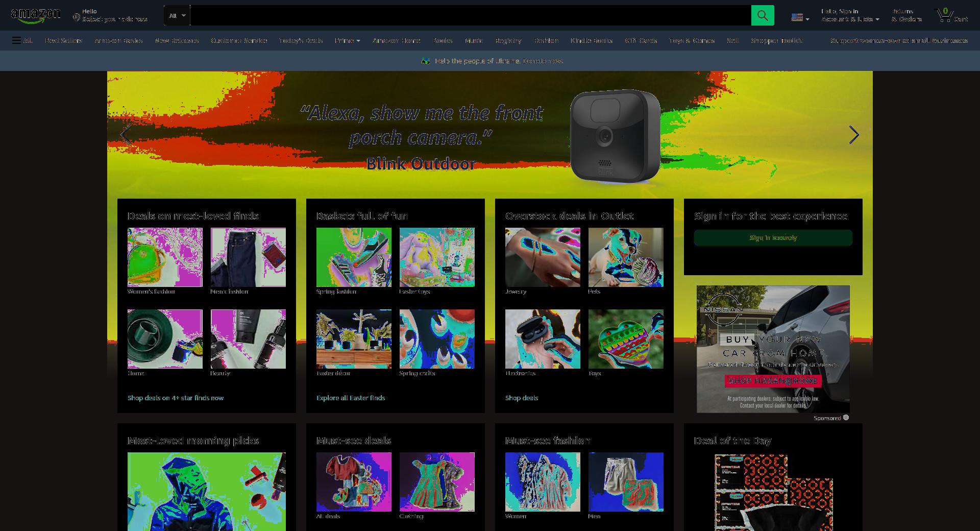Click Shop deals on 4+ star finds now
Viewport: 980px width, 531px height.
176,398
